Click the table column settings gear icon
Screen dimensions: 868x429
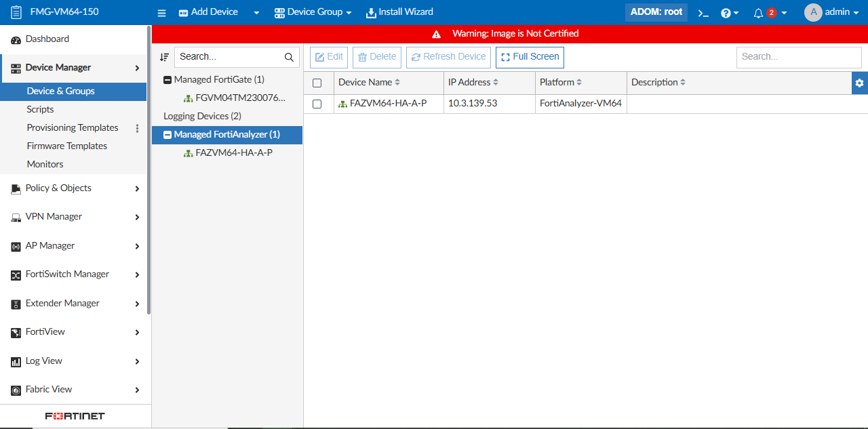click(x=859, y=82)
